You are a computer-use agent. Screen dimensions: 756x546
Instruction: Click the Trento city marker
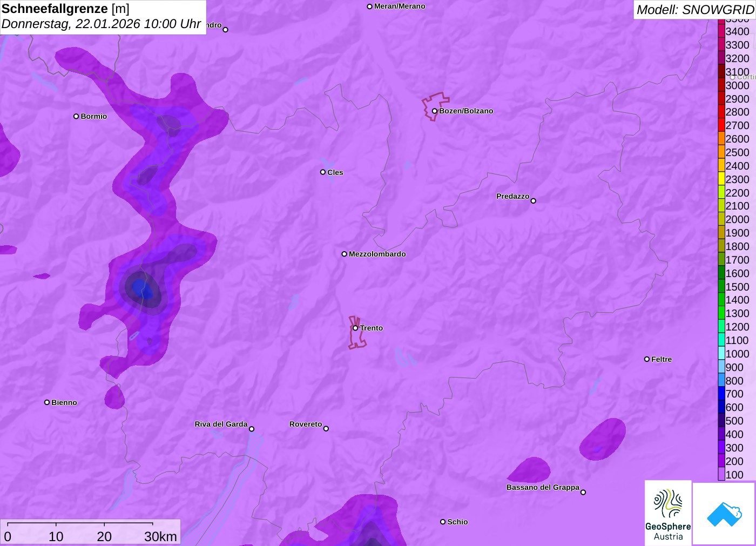pyautogui.click(x=355, y=328)
